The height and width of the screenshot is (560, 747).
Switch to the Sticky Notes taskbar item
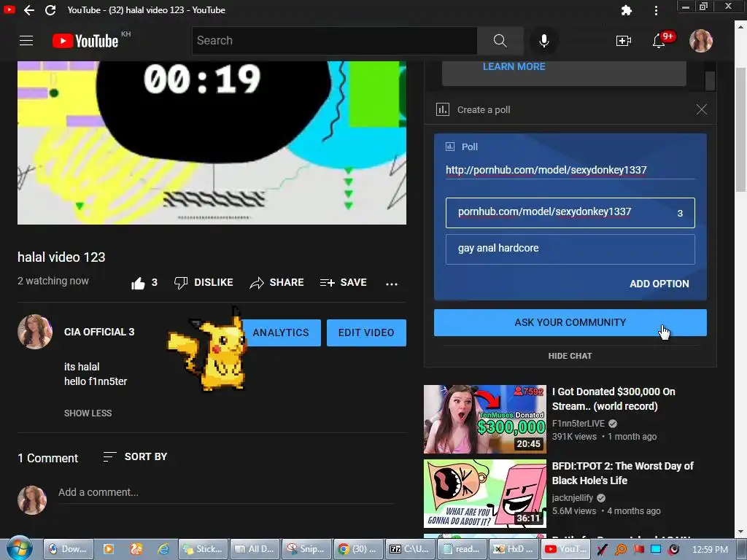(201, 549)
